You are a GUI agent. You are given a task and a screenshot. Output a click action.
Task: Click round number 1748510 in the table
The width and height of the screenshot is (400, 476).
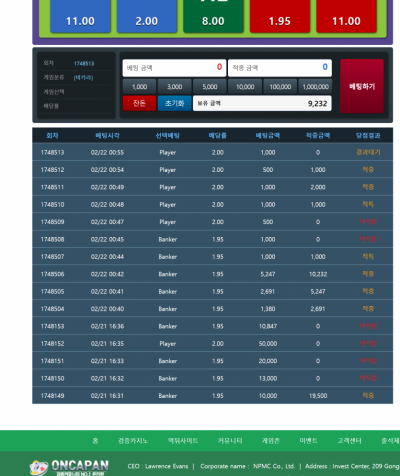click(52, 205)
